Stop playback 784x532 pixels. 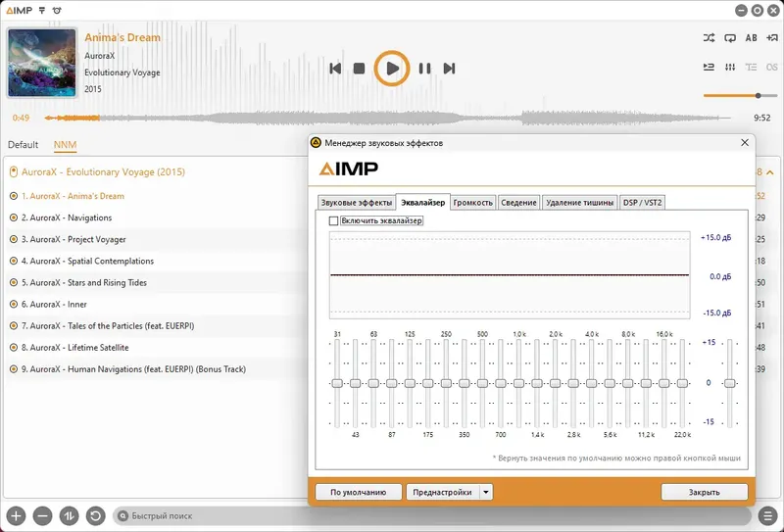point(359,69)
